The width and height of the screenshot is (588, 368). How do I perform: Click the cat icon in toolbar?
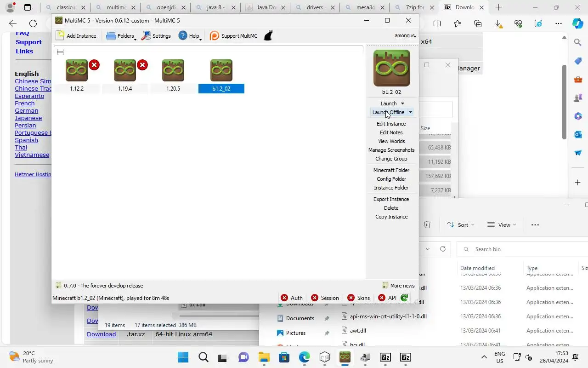click(269, 36)
